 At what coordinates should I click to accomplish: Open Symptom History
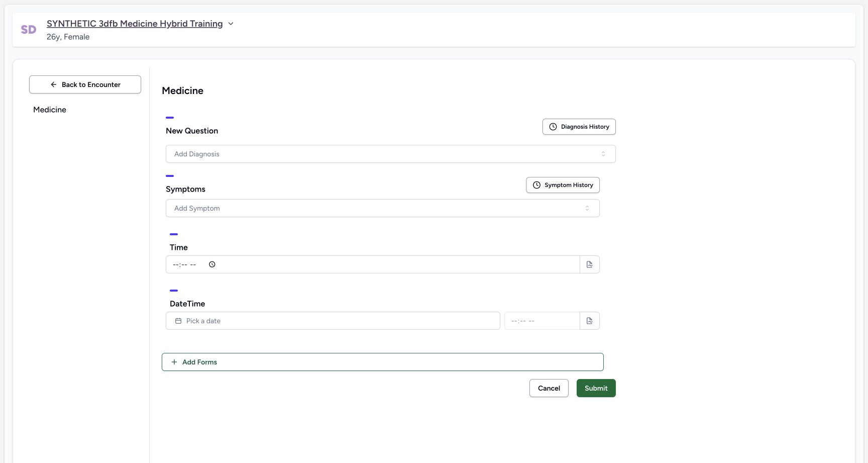563,185
